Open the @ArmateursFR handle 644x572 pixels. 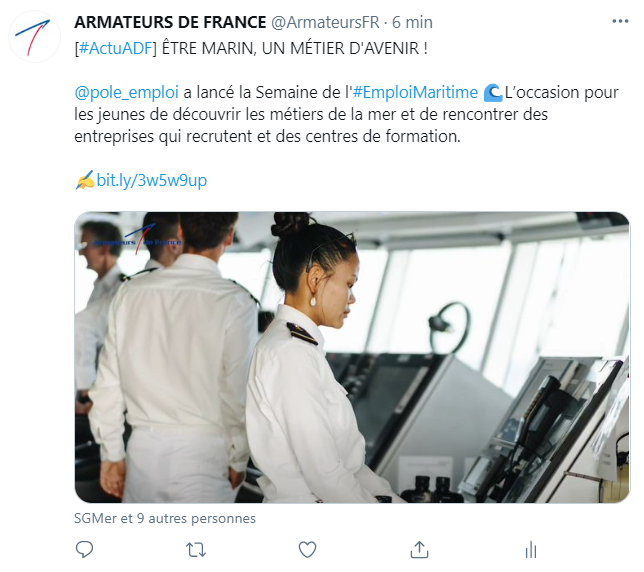click(x=325, y=22)
